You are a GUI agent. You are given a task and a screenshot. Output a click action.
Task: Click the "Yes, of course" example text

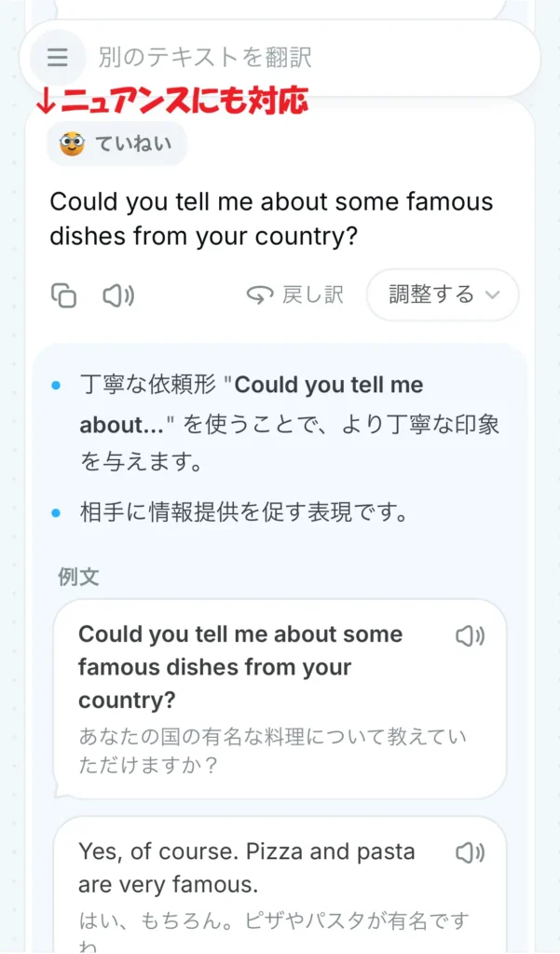coord(246,866)
